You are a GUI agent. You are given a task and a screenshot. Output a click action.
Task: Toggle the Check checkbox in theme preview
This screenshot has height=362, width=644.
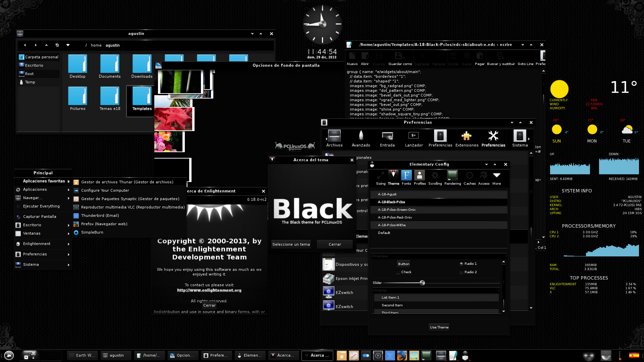404,272
